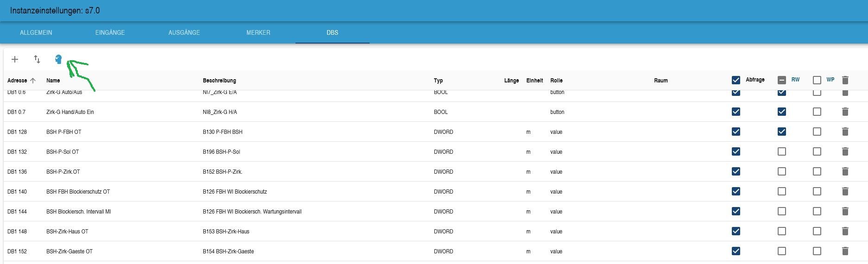The width and height of the screenshot is (868, 264).
Task: Delete row DB1 132 BSH-P-Sol OT
Action: point(845,151)
